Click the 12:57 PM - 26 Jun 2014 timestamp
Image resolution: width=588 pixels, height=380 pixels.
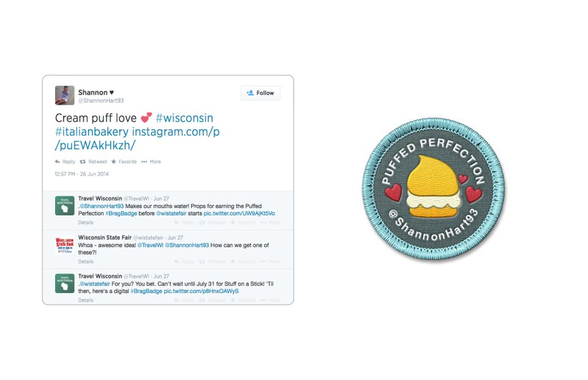(x=81, y=174)
